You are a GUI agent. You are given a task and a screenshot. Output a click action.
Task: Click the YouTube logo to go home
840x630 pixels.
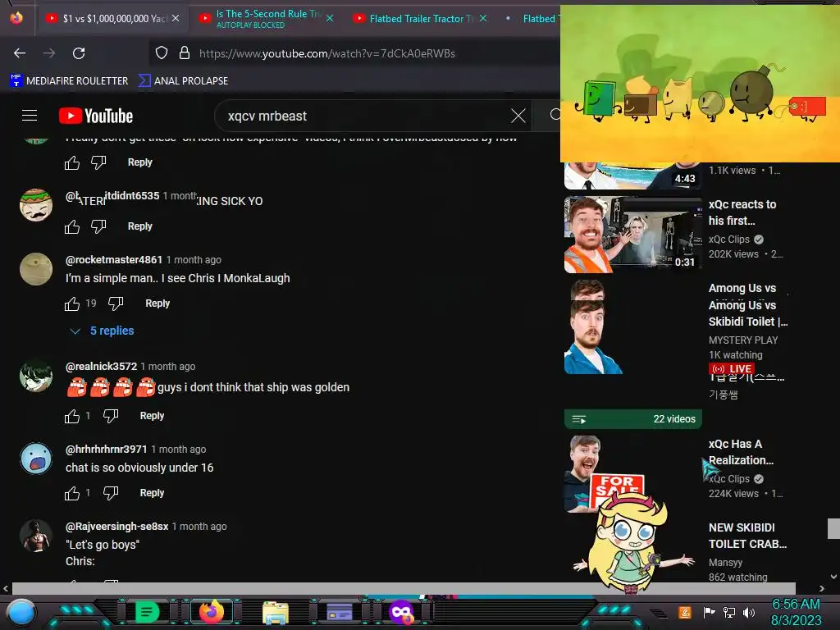96,116
